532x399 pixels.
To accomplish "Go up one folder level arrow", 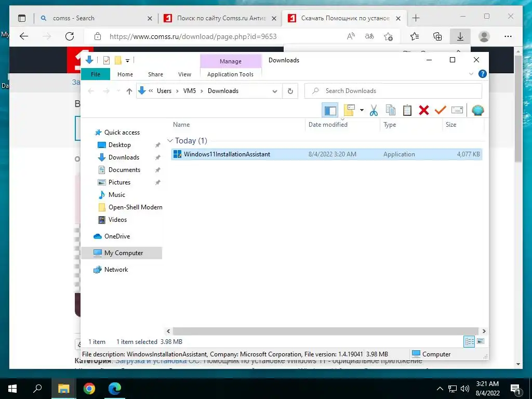I will click(129, 91).
